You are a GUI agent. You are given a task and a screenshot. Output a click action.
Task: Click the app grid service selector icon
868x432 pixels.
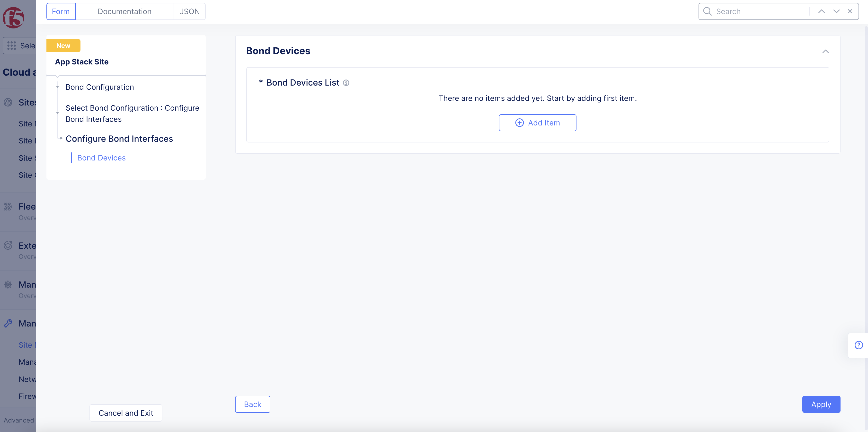11,46
